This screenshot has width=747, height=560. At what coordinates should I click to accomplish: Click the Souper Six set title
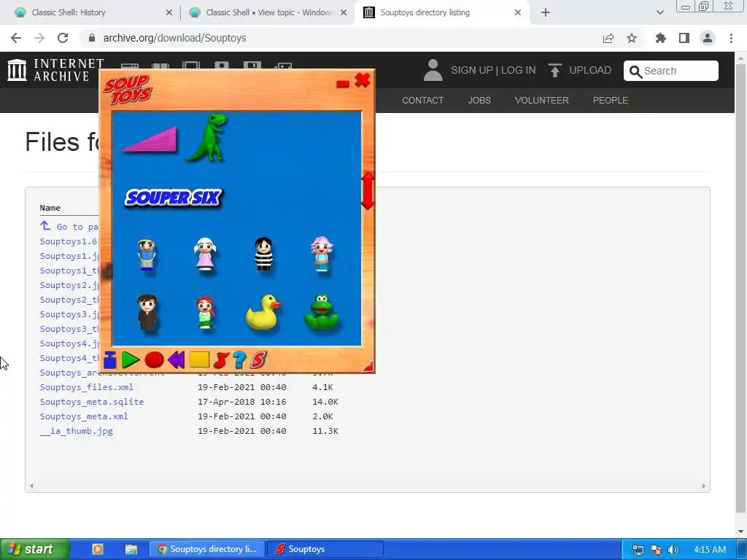pyautogui.click(x=174, y=198)
